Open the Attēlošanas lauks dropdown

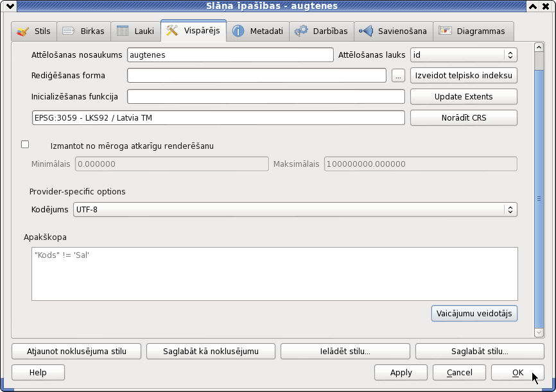click(x=464, y=55)
